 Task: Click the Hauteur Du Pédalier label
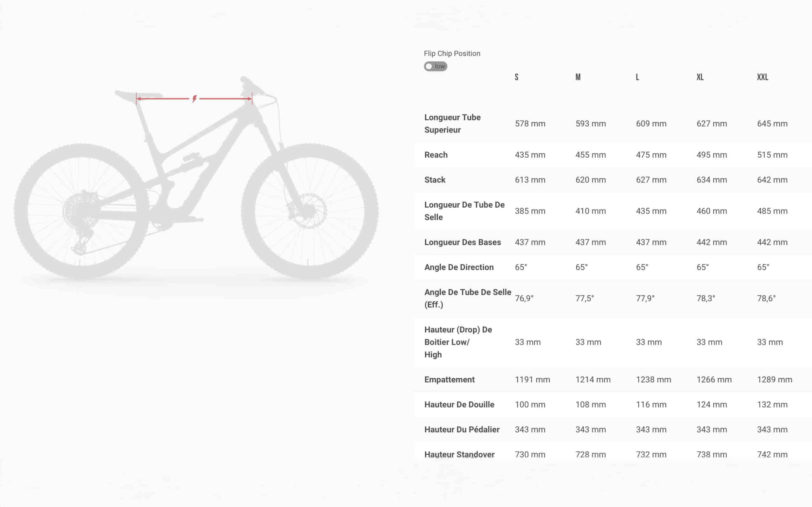point(462,430)
